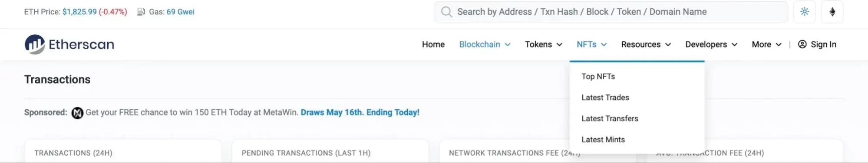
Task: Toggle the light/dark theme sun icon
Action: click(x=804, y=12)
